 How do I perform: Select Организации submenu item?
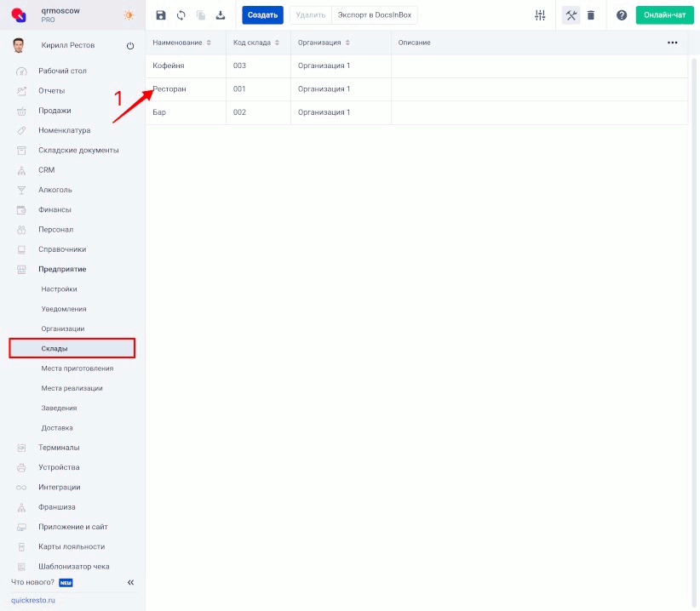tap(63, 328)
